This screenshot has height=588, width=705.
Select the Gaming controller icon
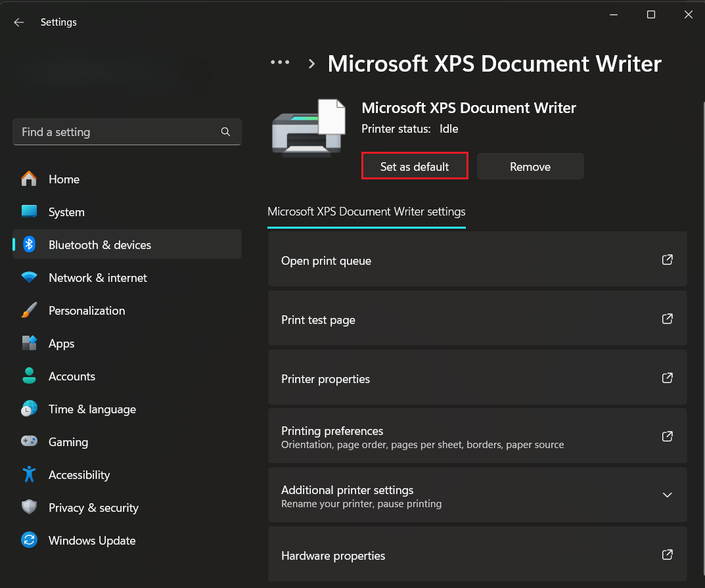(x=29, y=441)
